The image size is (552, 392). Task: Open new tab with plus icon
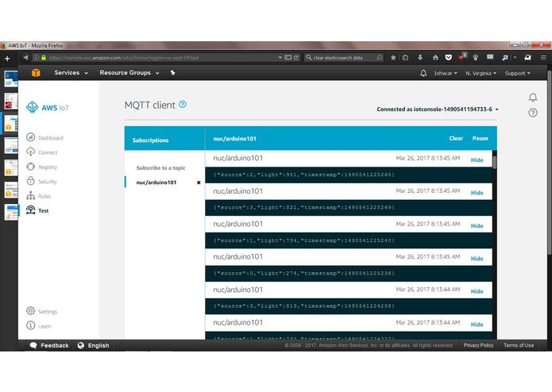point(7,59)
